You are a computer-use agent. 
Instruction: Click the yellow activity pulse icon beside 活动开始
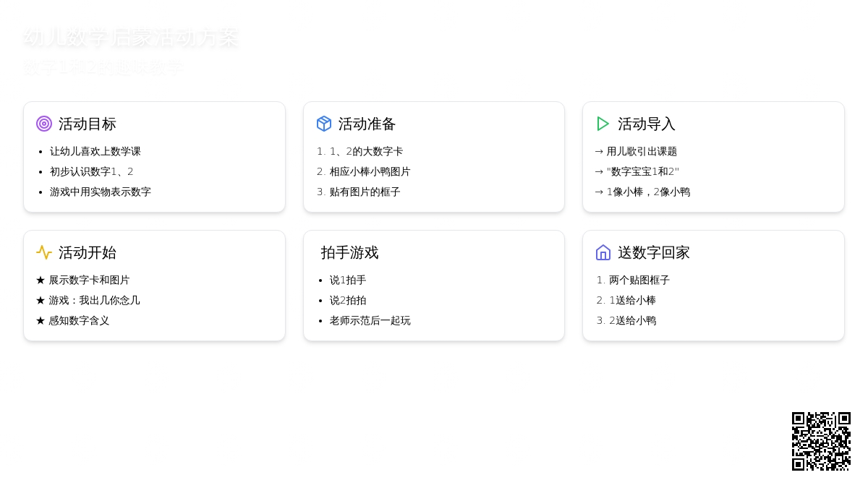[x=44, y=252]
